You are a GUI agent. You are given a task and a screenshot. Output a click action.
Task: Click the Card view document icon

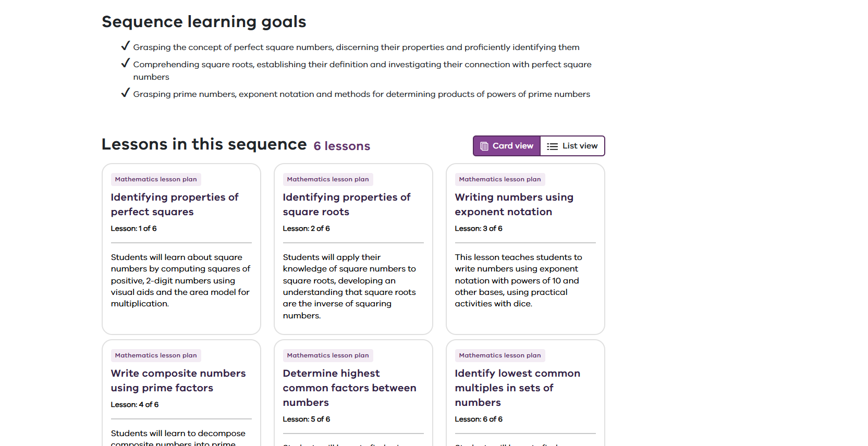point(484,146)
